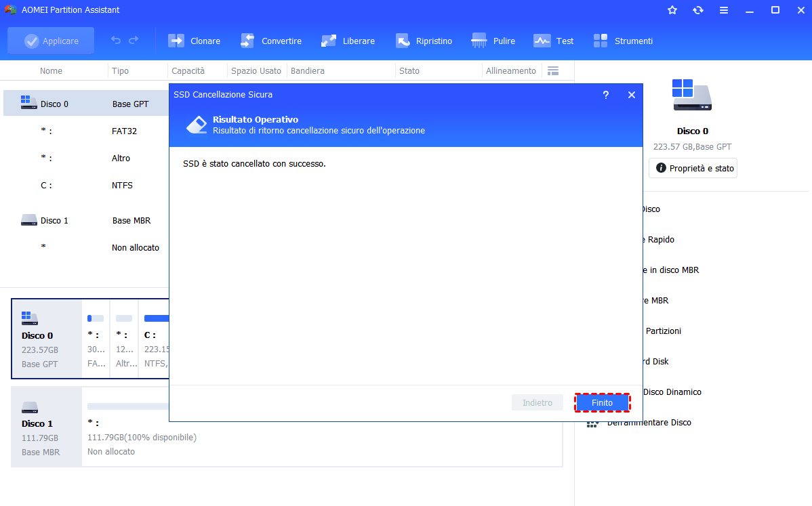Viewport: 812px width, 506px height.
Task: Select the C: partition block in disk map
Action: tap(155, 339)
